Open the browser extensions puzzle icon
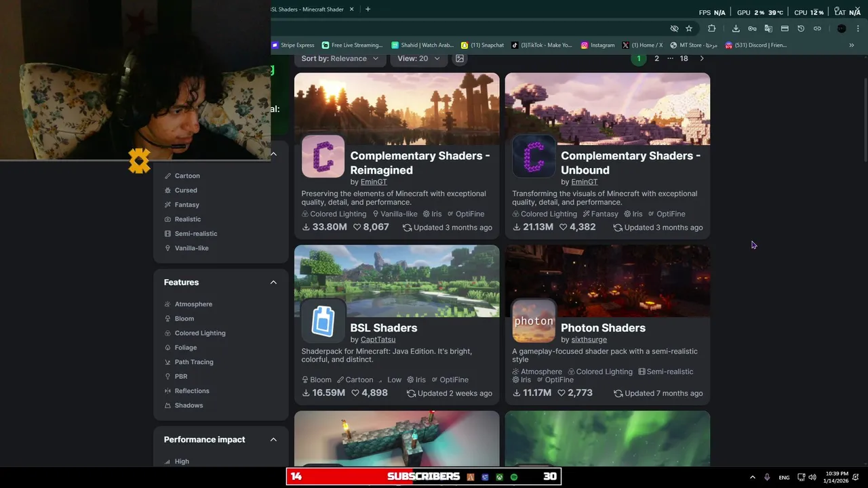This screenshot has width=868, height=488. [x=711, y=28]
